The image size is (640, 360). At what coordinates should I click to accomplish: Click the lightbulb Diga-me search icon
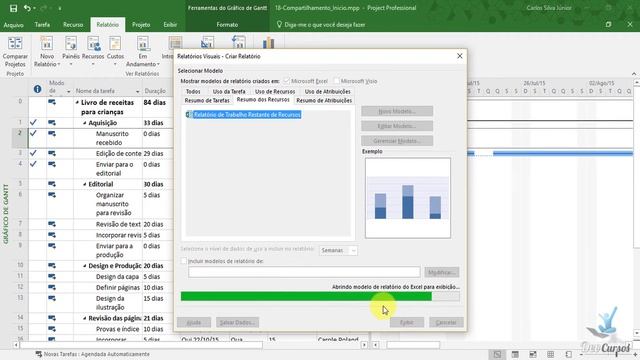click(279, 24)
